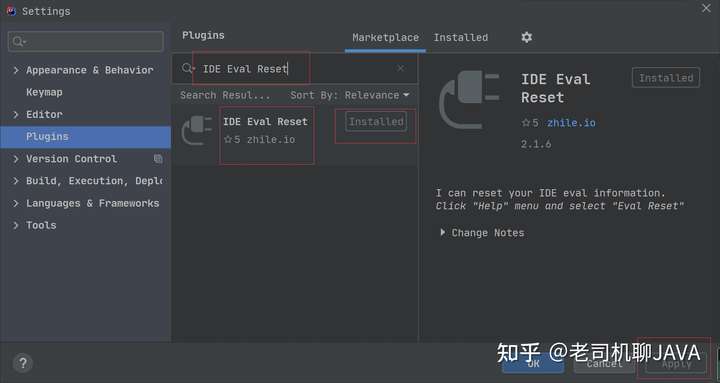Viewport: 720px width, 383px height.
Task: Expand the Editor settings section
Action: [16, 114]
